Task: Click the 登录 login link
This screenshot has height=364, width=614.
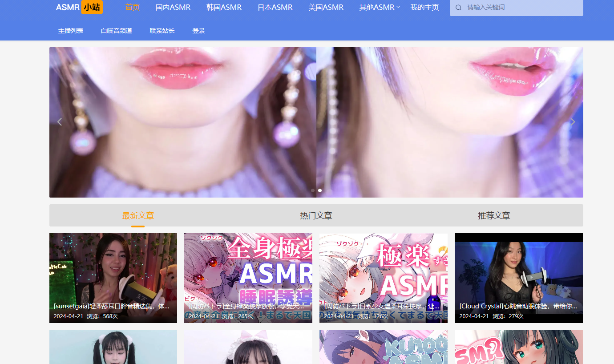Action: [198, 31]
